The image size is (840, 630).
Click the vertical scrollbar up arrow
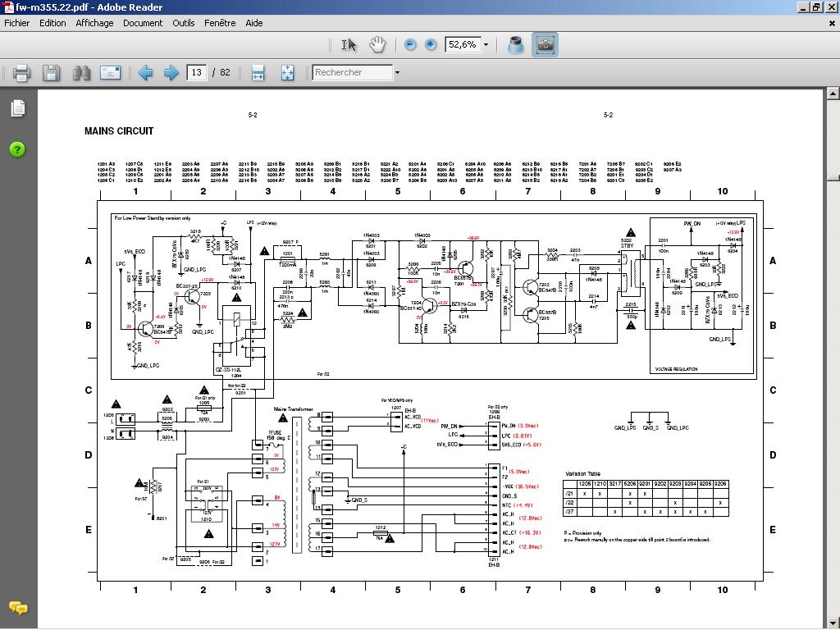[833, 94]
